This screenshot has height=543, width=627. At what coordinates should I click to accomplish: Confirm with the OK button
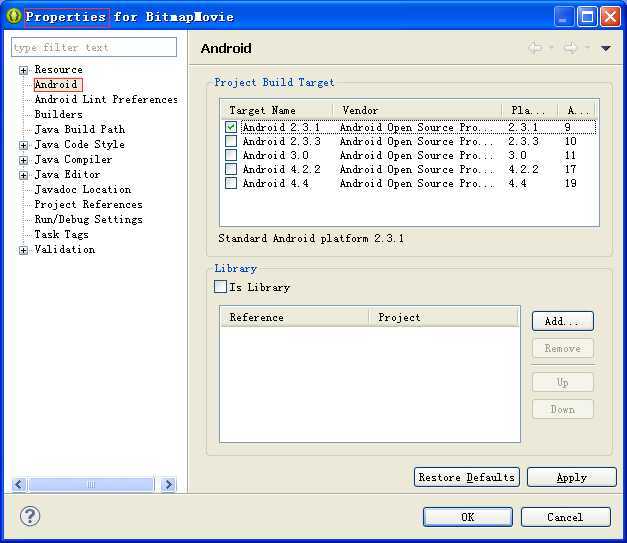467,517
